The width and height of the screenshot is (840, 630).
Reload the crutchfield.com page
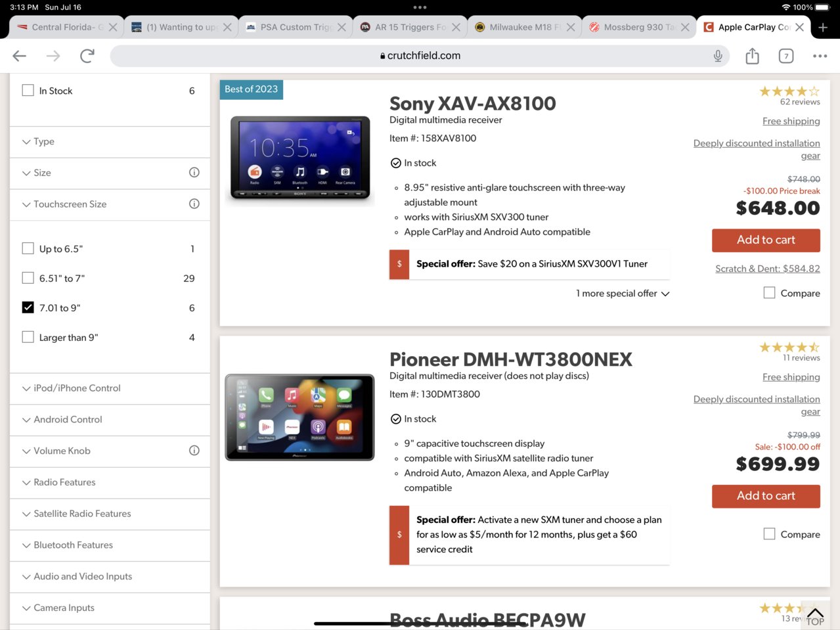coord(87,56)
